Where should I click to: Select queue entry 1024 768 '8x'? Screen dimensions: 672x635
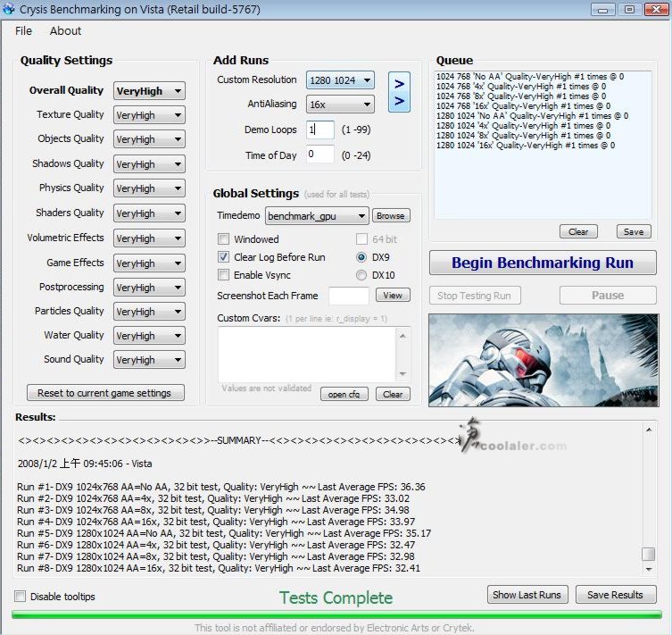point(521,96)
